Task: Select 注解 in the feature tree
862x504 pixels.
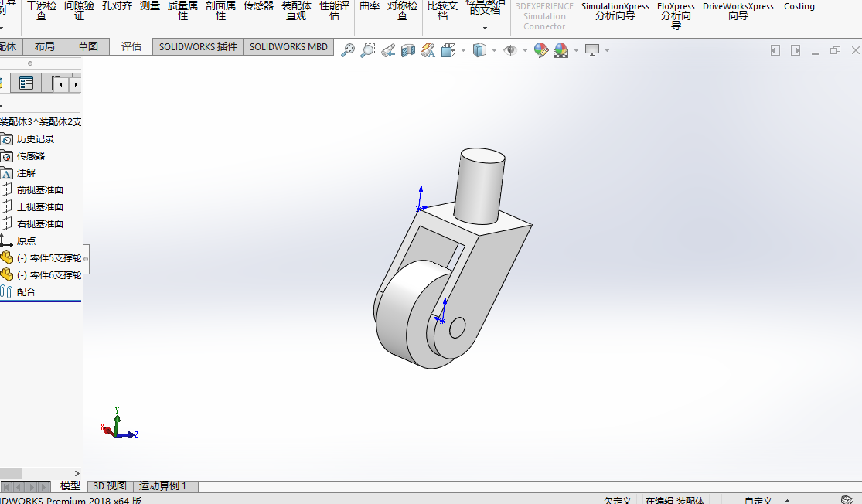Action: point(26,173)
